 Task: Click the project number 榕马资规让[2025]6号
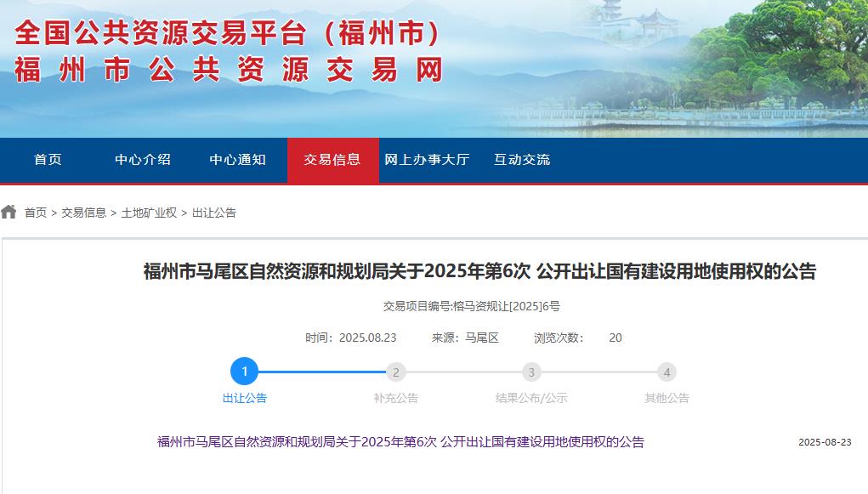[507, 306]
